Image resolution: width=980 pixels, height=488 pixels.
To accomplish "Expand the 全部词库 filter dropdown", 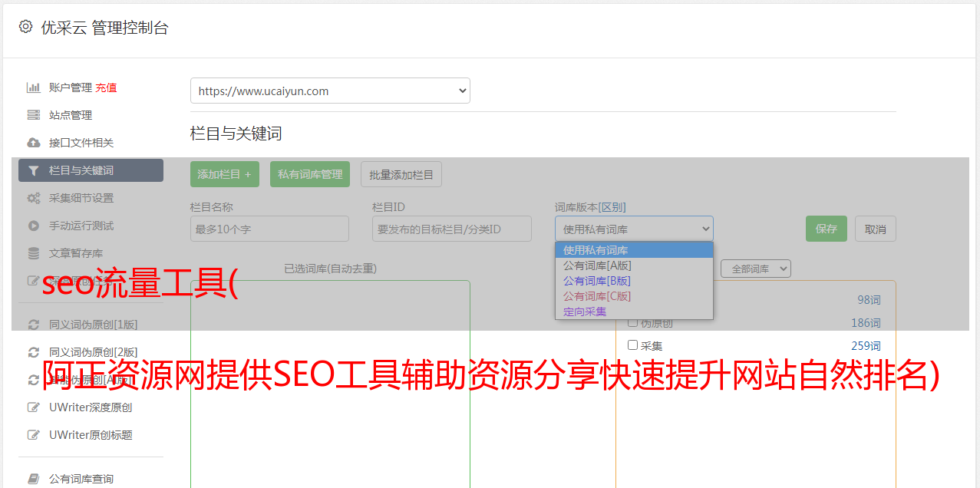I will (756, 269).
